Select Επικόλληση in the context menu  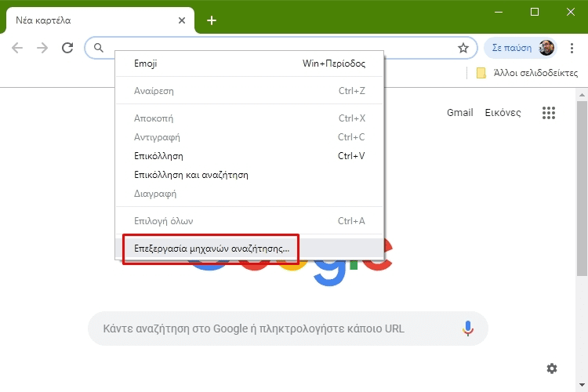coord(249,156)
